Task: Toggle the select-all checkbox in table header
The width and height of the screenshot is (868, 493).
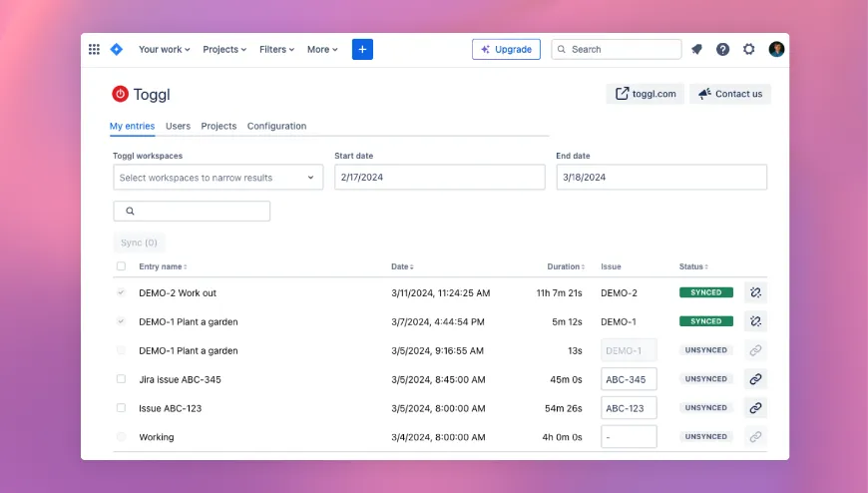Action: coord(121,266)
